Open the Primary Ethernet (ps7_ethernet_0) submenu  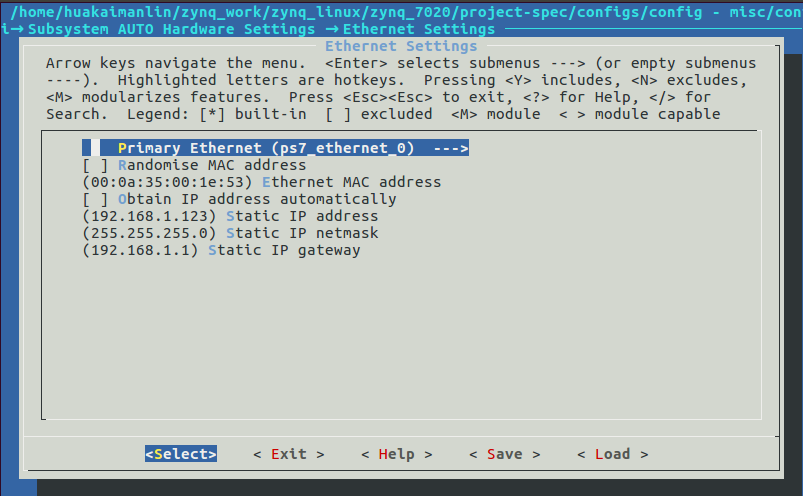[x=276, y=148]
